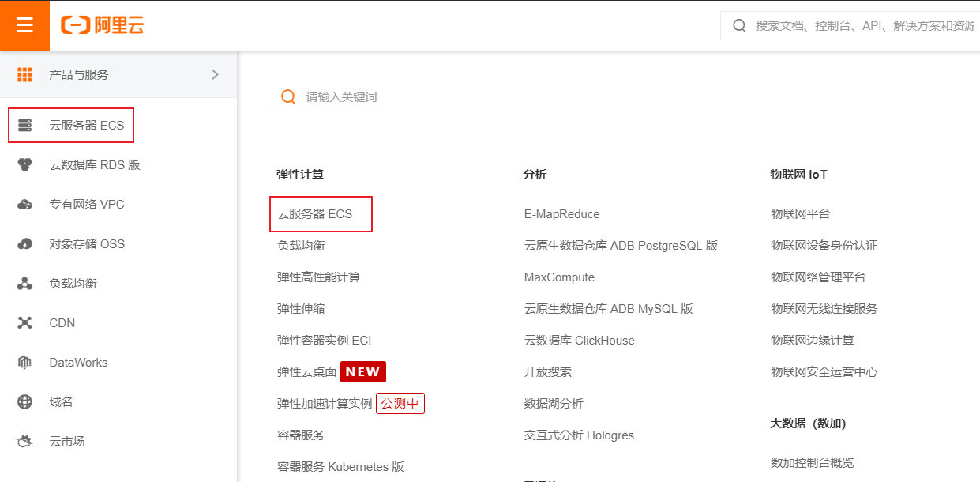The width and height of the screenshot is (980, 482).
Task: Click the search magnifier icon in top bar
Action: [739, 25]
